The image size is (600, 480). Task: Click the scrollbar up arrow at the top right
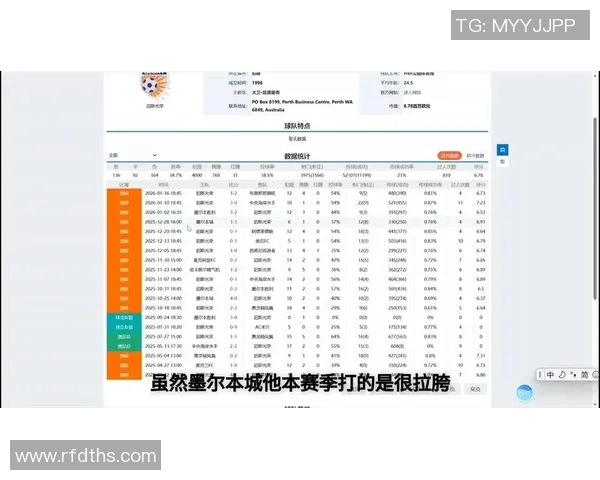click(595, 76)
